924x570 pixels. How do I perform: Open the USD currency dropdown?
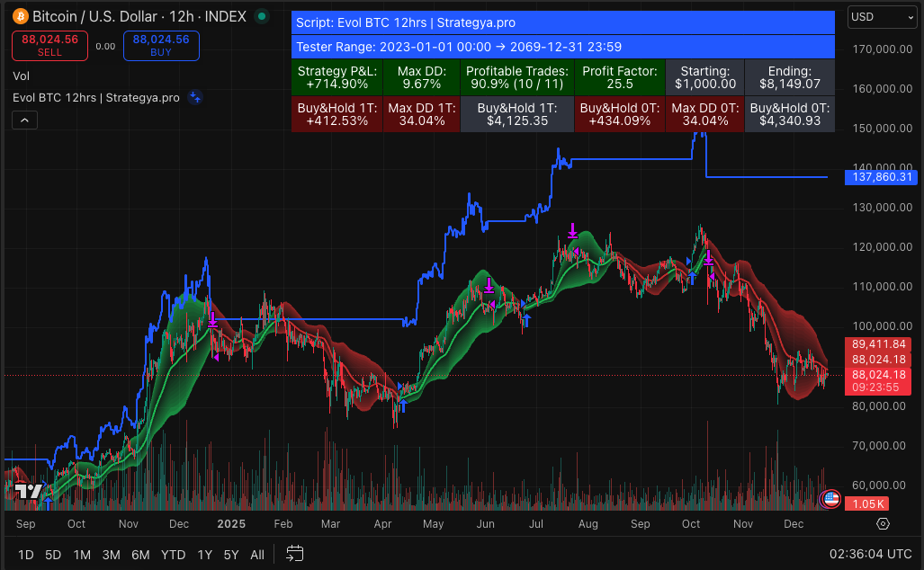pos(882,17)
